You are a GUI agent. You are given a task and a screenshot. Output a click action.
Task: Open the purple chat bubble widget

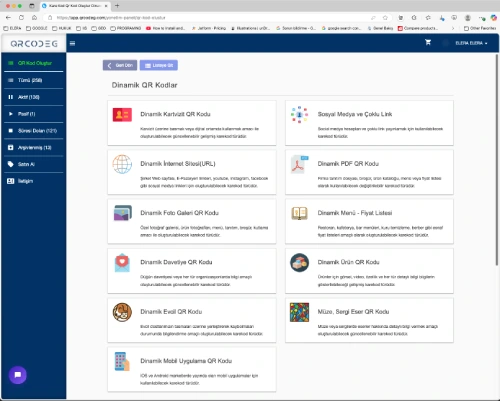click(18, 375)
